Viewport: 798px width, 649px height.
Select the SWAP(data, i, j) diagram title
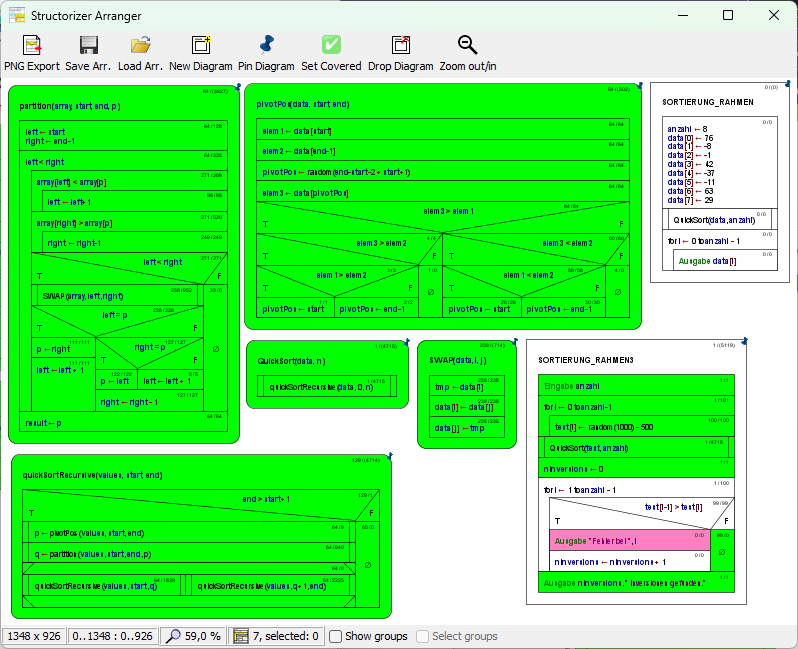coord(458,360)
